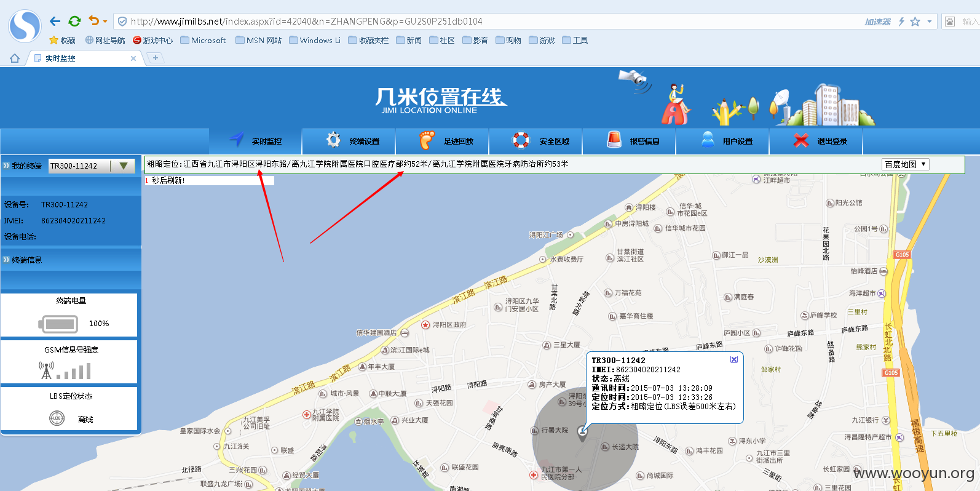
Task: Click the Sogou browser logo
Action: 25,26
